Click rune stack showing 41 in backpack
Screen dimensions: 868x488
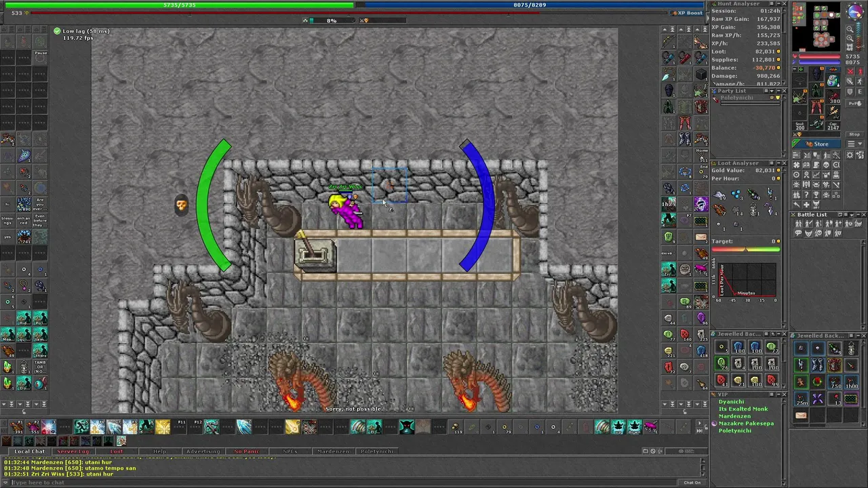pyautogui.click(x=722, y=380)
